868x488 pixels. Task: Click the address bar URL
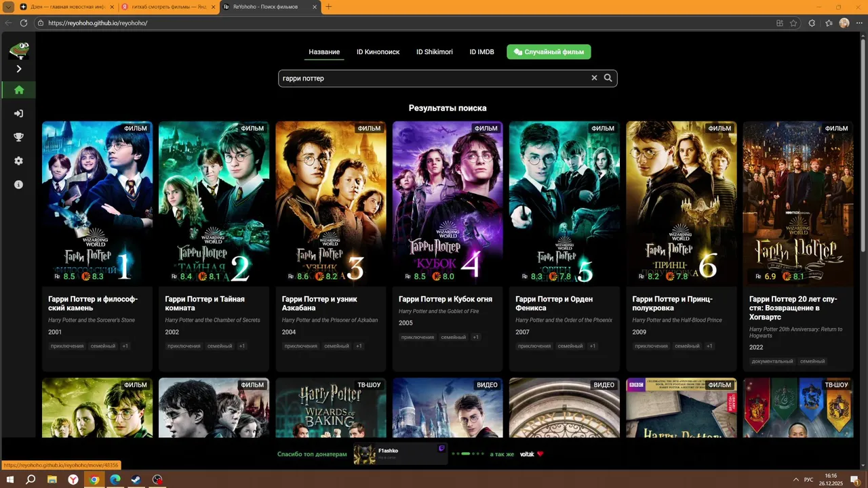(98, 23)
